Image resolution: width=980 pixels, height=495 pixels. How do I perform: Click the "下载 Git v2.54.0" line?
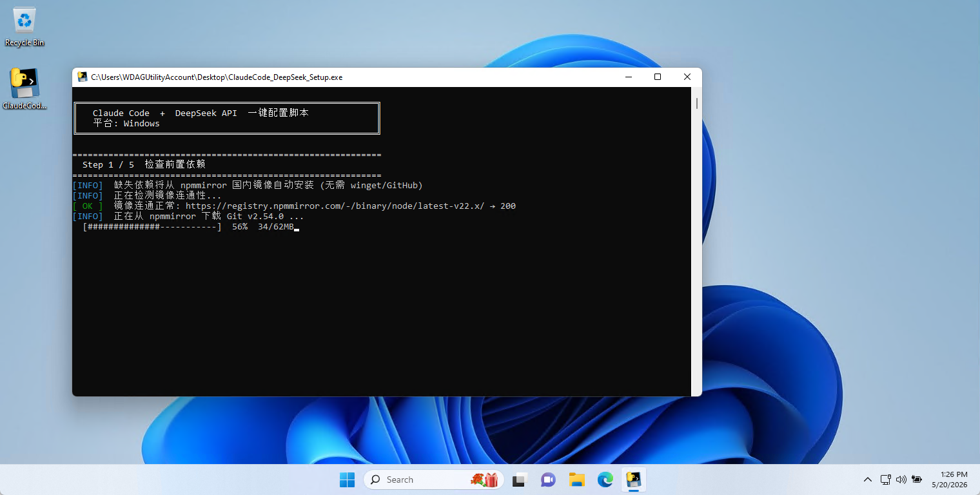click(208, 217)
